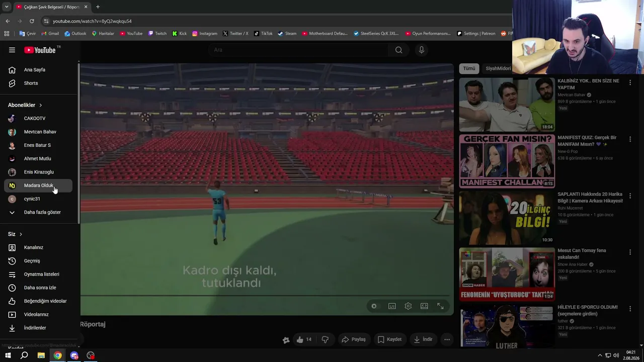This screenshot has height=362, width=644.
Task: Reload the page in Chrome
Action: (x=32, y=21)
